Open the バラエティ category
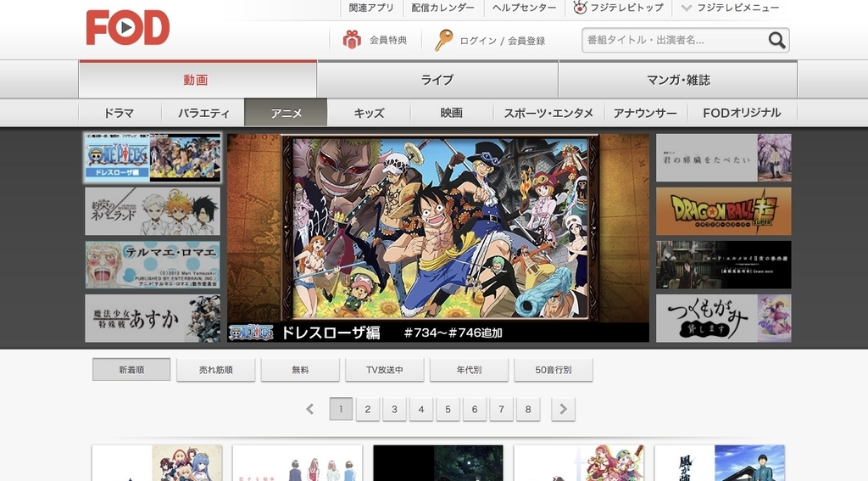 point(203,113)
